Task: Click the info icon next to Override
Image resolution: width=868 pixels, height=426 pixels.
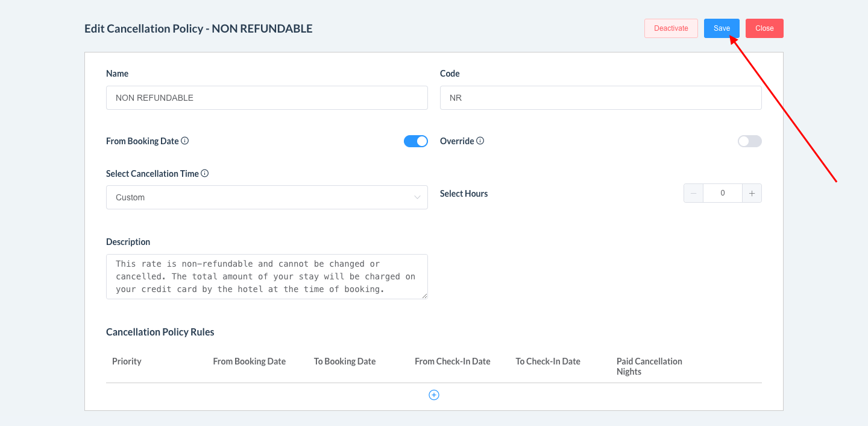Action: pos(480,141)
